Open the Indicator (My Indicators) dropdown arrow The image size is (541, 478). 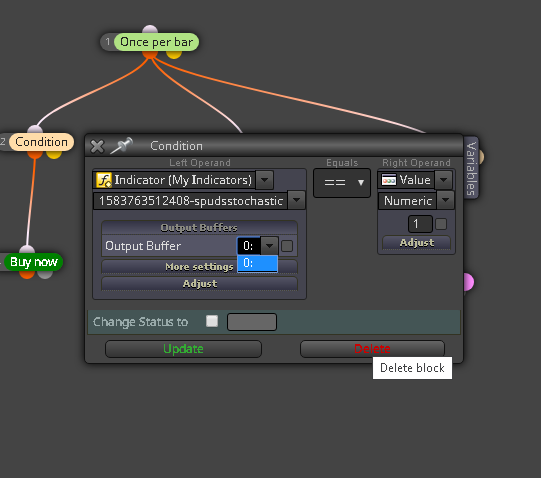tap(265, 180)
